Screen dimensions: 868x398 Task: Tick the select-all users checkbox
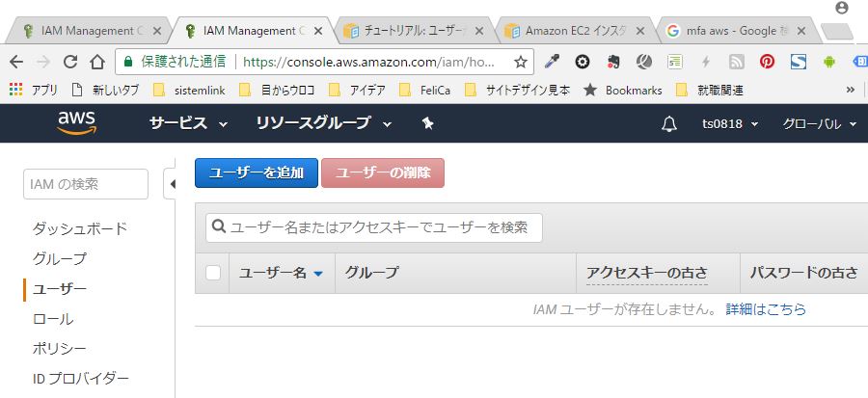pos(213,273)
